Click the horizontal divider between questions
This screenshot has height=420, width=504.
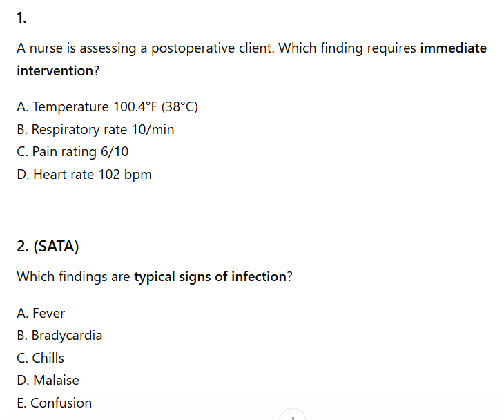[x=260, y=209]
